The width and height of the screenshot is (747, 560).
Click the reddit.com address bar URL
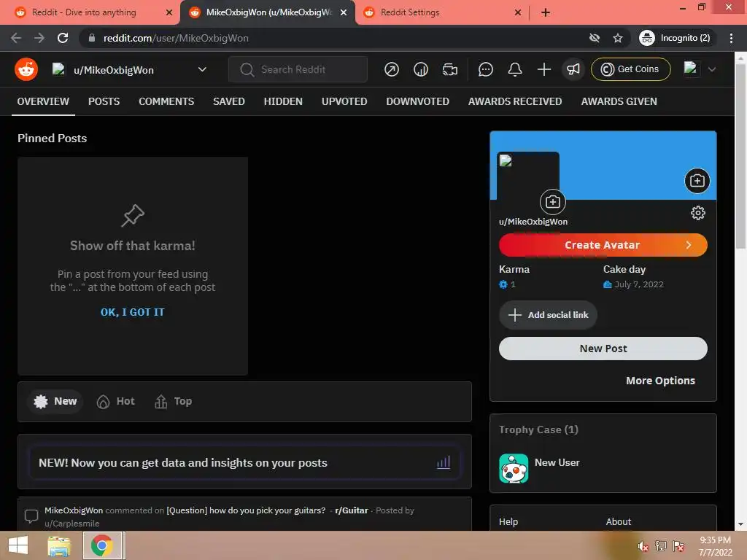176,38
